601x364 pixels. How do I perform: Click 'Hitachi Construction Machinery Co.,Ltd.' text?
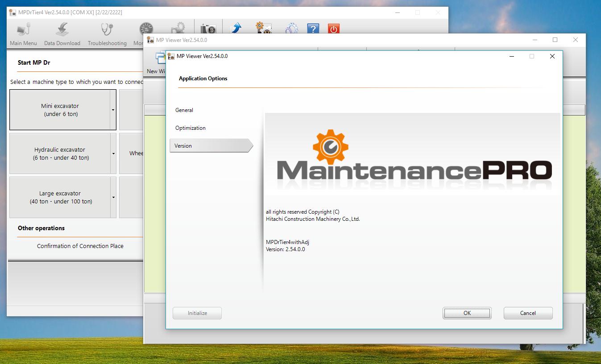313,219
